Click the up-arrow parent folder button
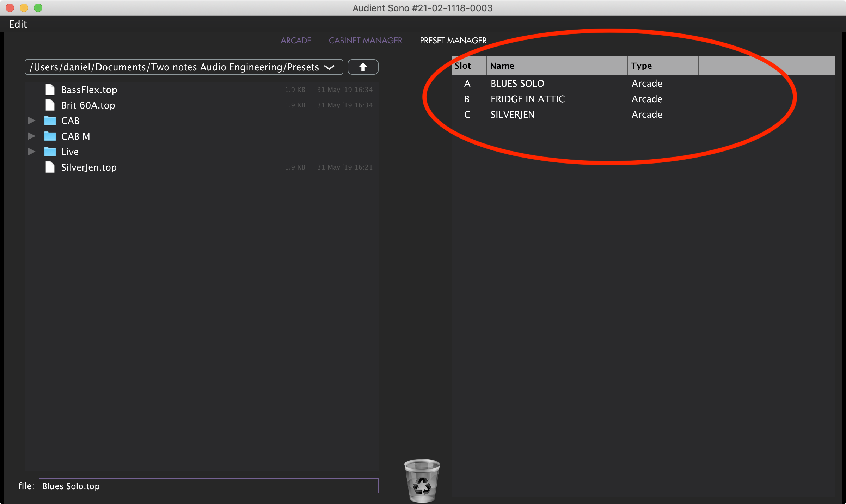846x504 pixels. [x=363, y=67]
